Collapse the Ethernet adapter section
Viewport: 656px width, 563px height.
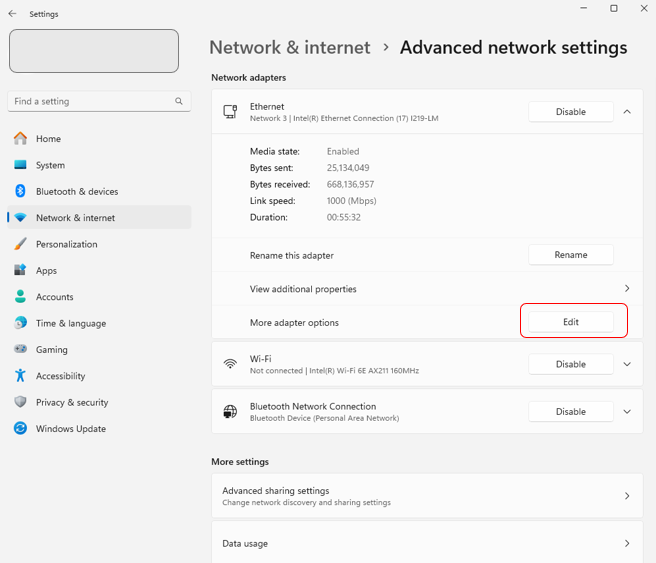627,112
